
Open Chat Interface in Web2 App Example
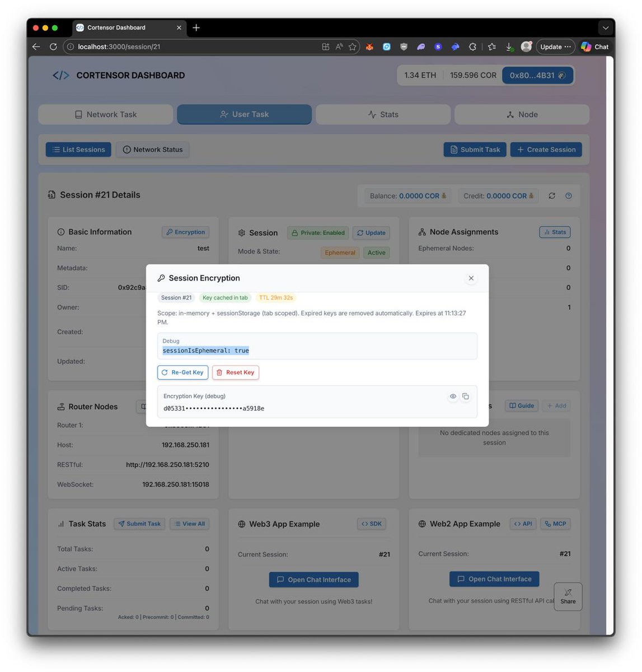tap(494, 579)
